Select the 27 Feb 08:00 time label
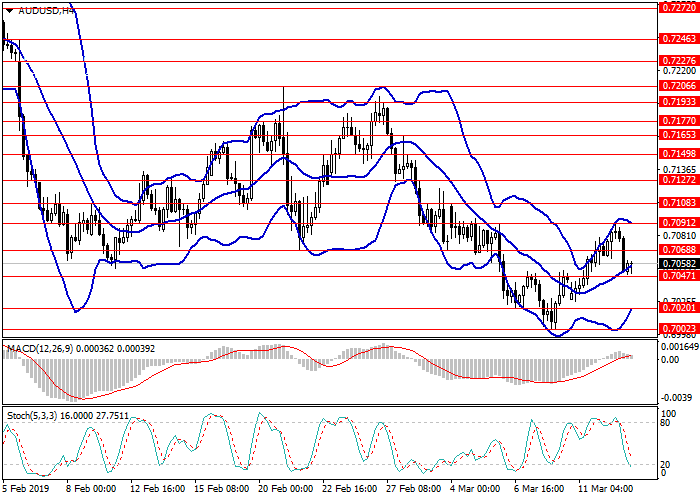The width and height of the screenshot is (700, 500). [412, 491]
